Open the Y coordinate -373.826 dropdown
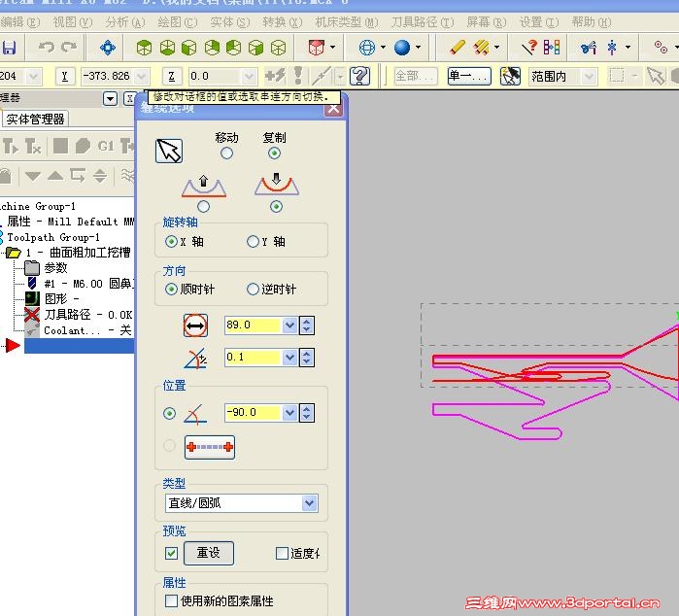679x616 pixels. pos(142,77)
